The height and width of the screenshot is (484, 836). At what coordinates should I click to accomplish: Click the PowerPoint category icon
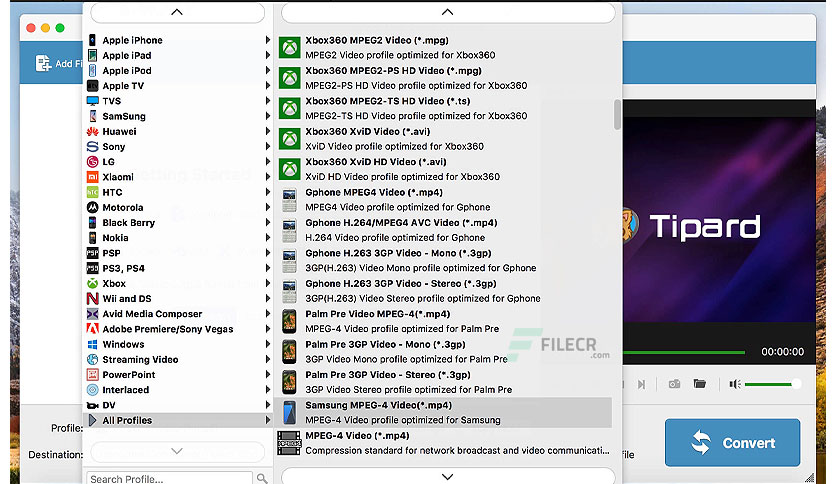pyautogui.click(x=92, y=375)
